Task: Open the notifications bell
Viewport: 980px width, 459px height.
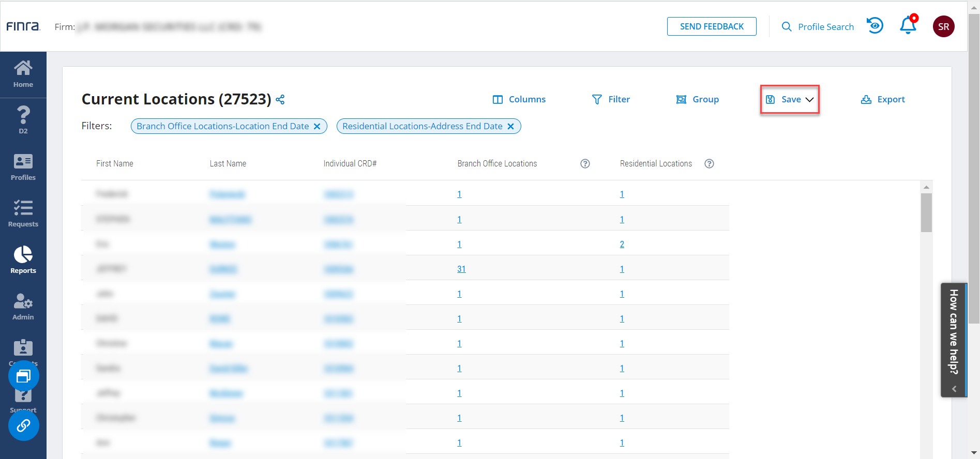Action: pos(908,26)
